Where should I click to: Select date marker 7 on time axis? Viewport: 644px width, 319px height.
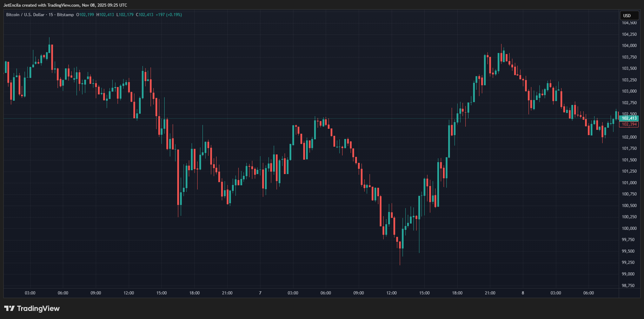[260, 293]
